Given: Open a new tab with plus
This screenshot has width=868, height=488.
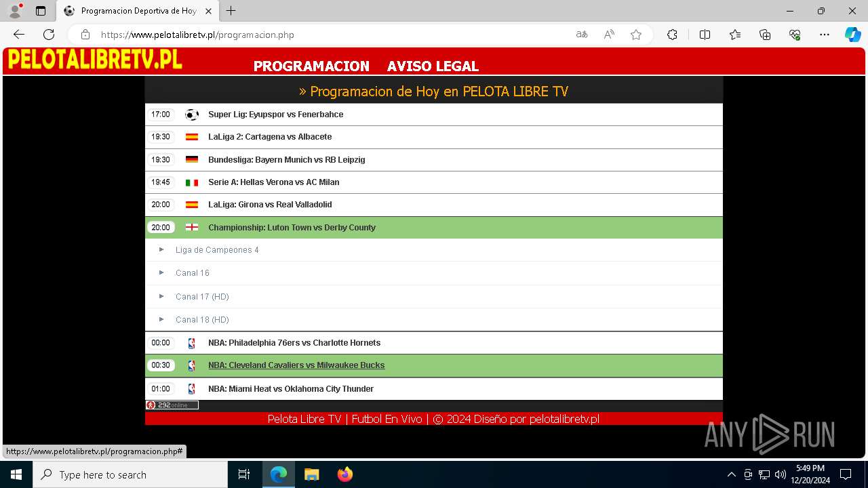Looking at the screenshot, I should [x=231, y=11].
